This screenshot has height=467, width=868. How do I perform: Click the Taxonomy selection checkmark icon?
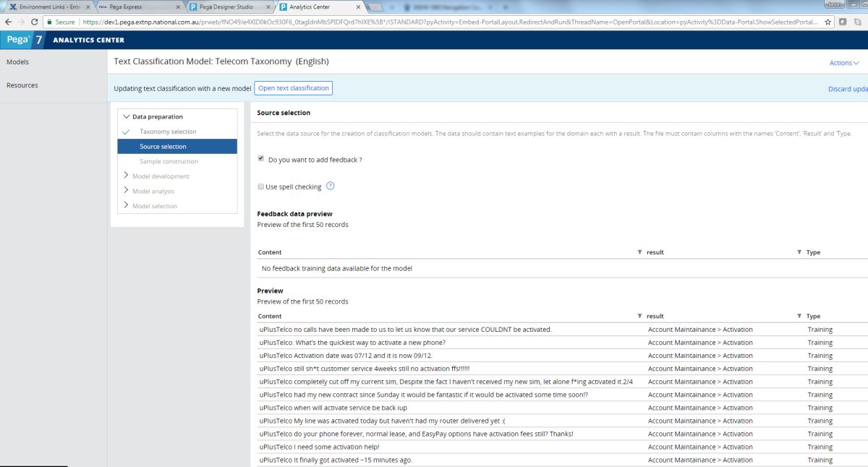[x=127, y=132]
